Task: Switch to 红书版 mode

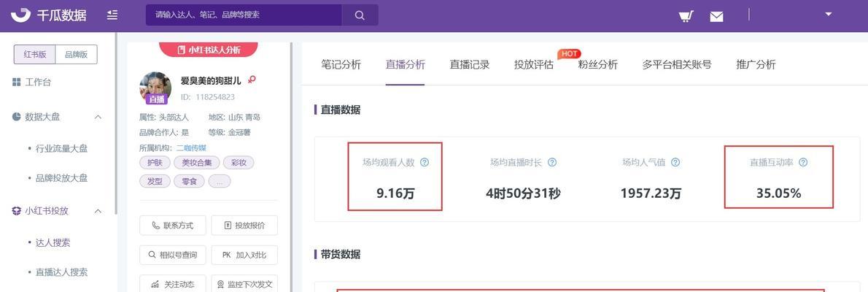Action: click(35, 54)
